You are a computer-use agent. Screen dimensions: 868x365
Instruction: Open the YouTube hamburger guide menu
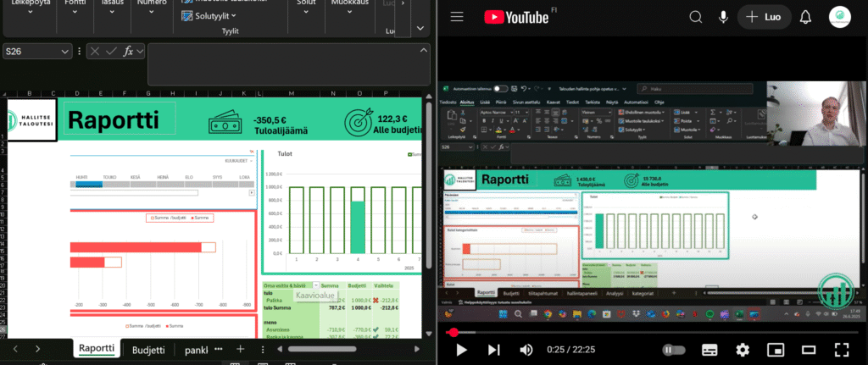[x=457, y=17]
